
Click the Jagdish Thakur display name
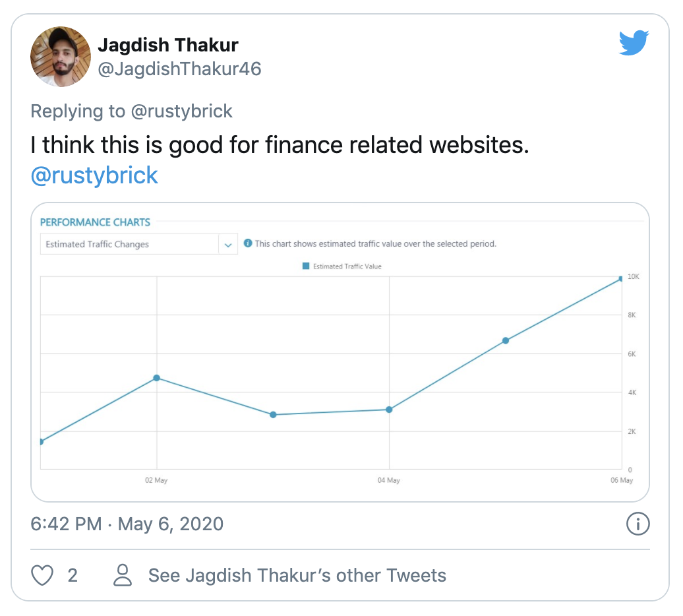click(x=168, y=45)
